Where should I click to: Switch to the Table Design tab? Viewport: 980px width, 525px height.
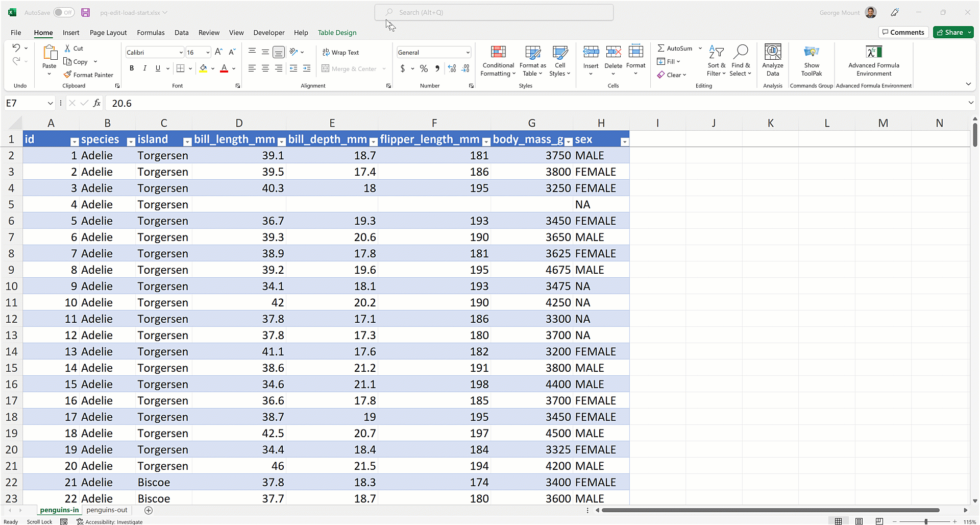click(337, 32)
